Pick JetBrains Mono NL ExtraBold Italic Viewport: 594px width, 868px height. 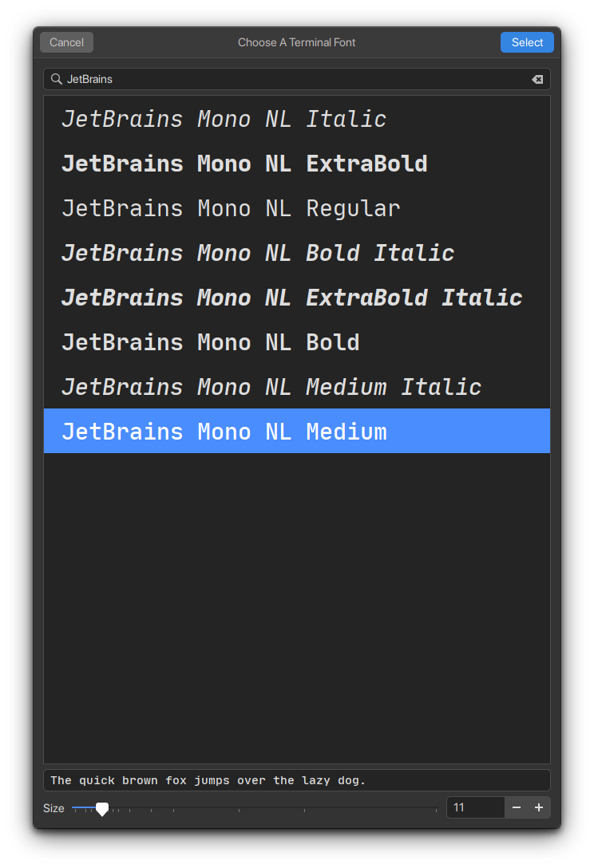coord(291,297)
